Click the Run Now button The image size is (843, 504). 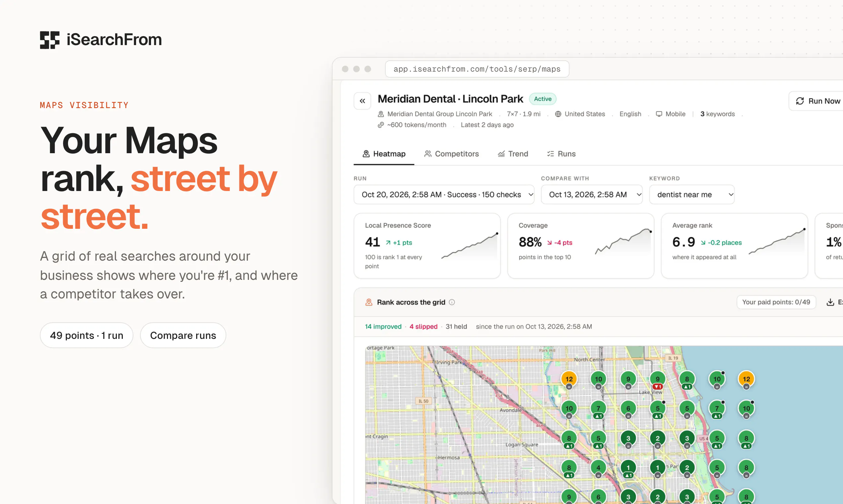816,101
